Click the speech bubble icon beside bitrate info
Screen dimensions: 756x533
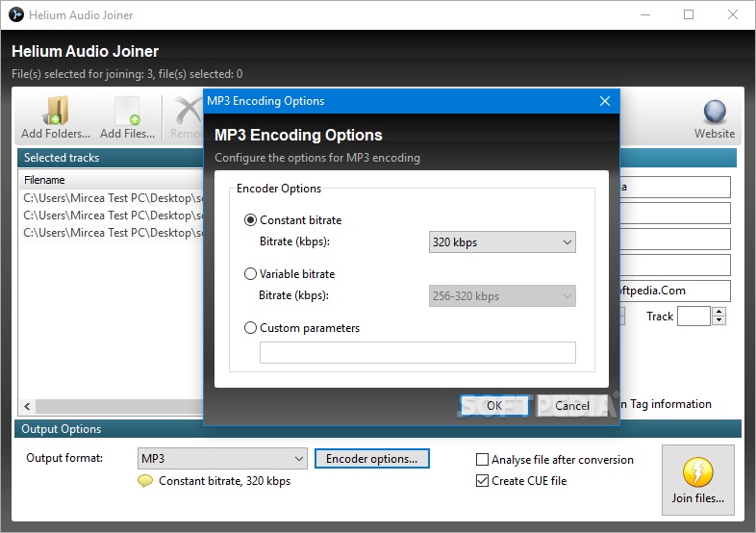point(145,481)
